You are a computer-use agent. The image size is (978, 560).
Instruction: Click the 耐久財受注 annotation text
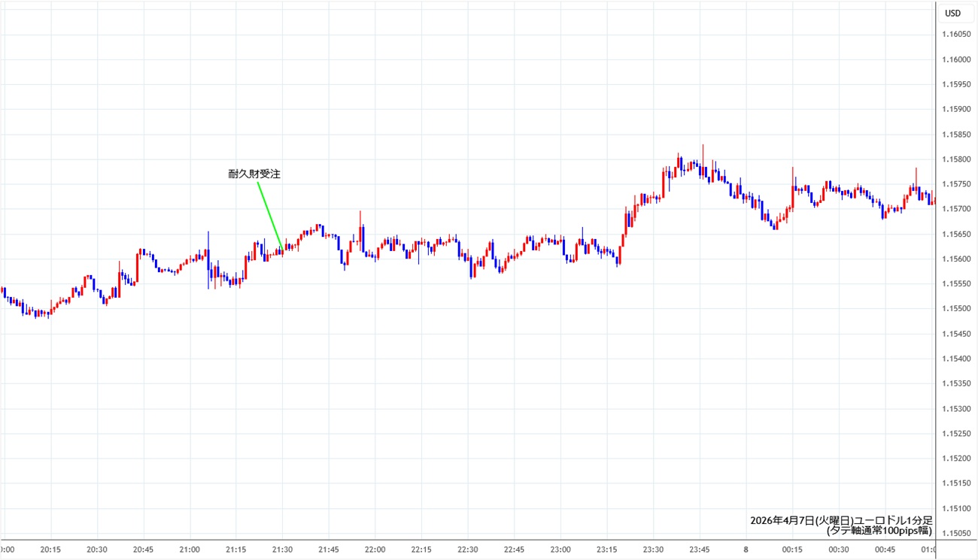(254, 174)
